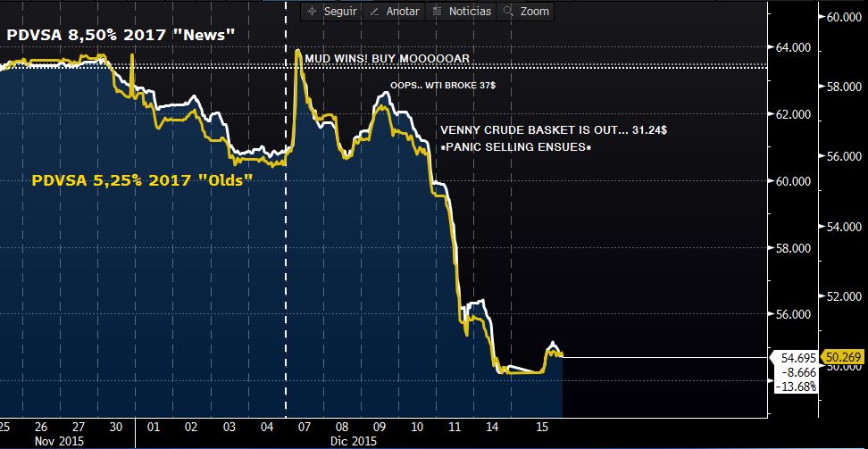Click the yellow 50.269 price tag
This screenshot has width=868, height=449.
[844, 358]
